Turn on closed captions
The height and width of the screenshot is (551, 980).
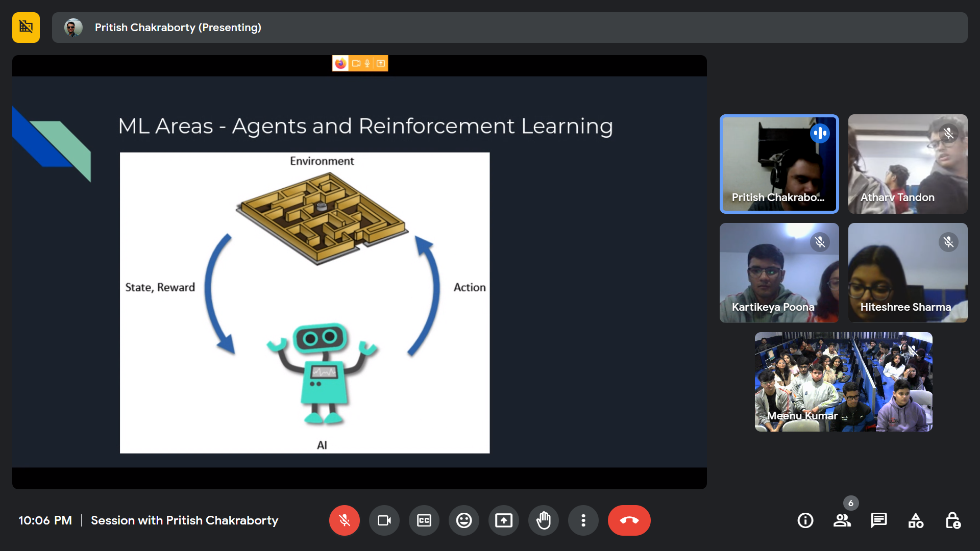(424, 520)
